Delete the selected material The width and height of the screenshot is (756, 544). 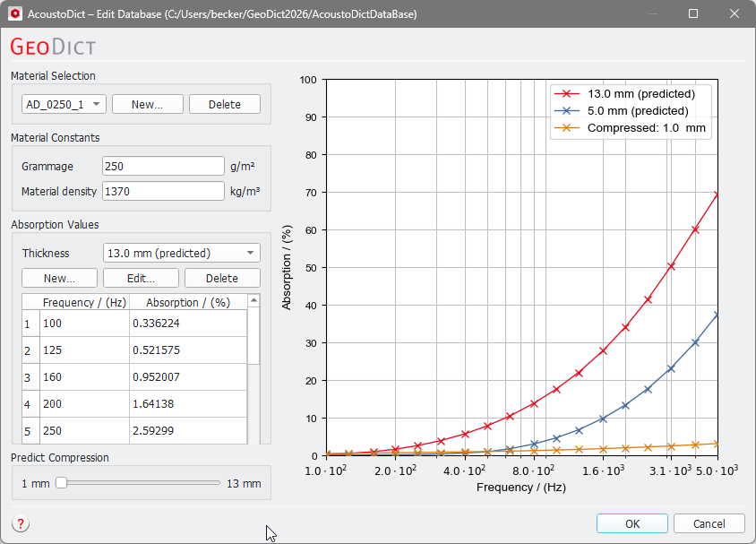pos(224,104)
